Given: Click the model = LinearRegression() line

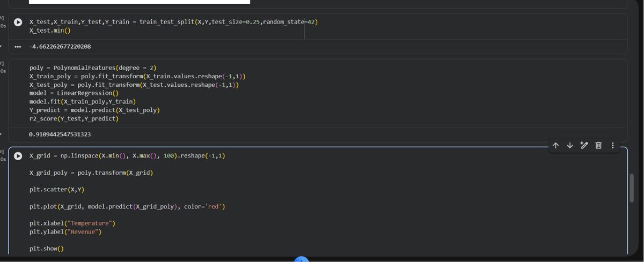Looking at the screenshot, I should click(x=74, y=93).
